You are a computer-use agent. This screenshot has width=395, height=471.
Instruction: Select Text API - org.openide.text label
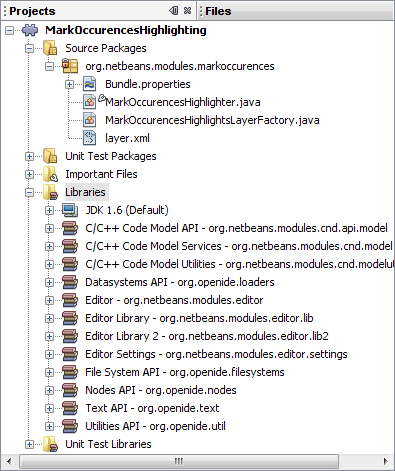coord(152,408)
